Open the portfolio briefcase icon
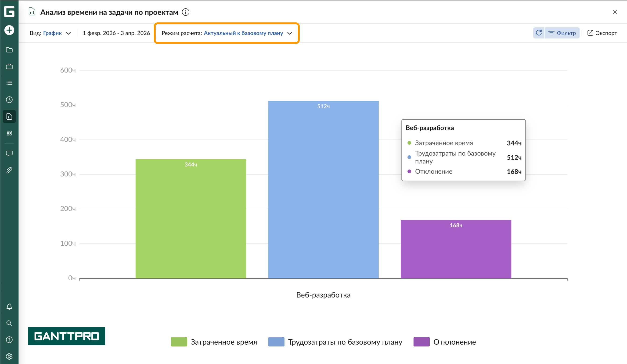 point(9,67)
